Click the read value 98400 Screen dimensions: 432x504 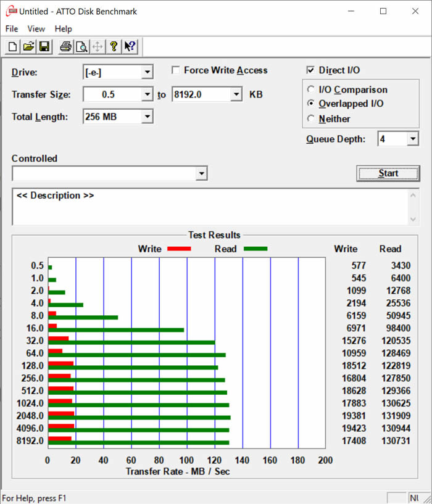click(x=398, y=328)
